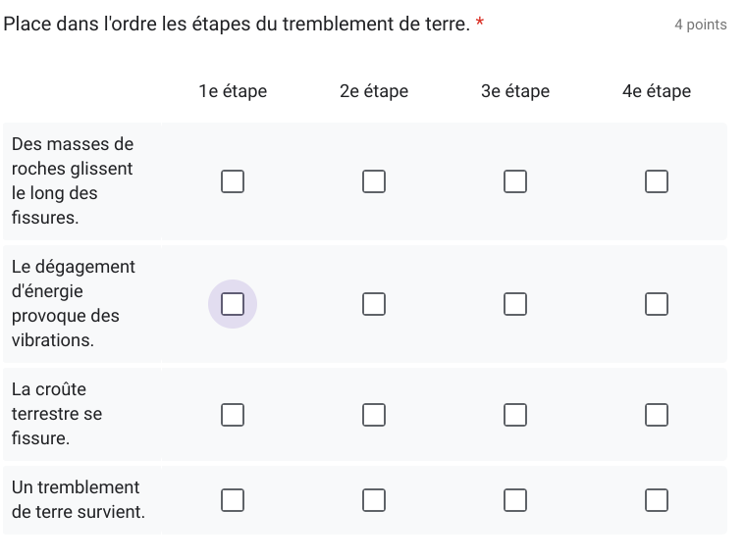Select 3e étape for 'La croûte terrestre se fissure'
This screenshot has height=560, width=745.
pyautogui.click(x=515, y=415)
